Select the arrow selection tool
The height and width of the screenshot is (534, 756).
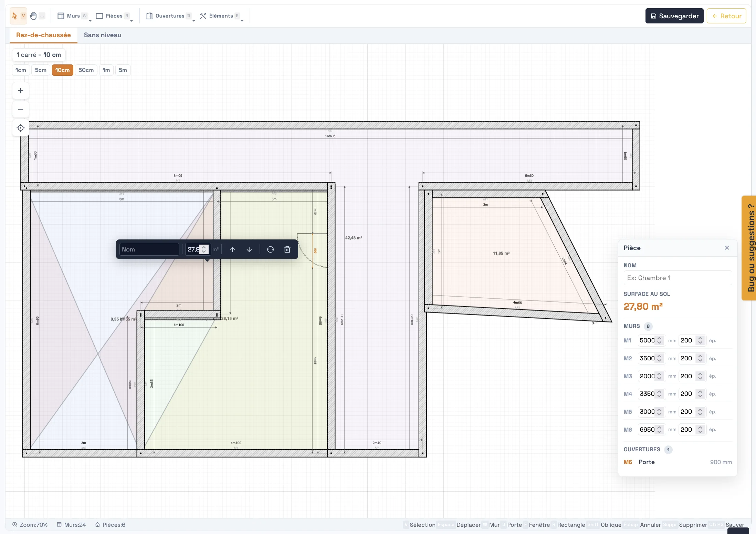18,16
